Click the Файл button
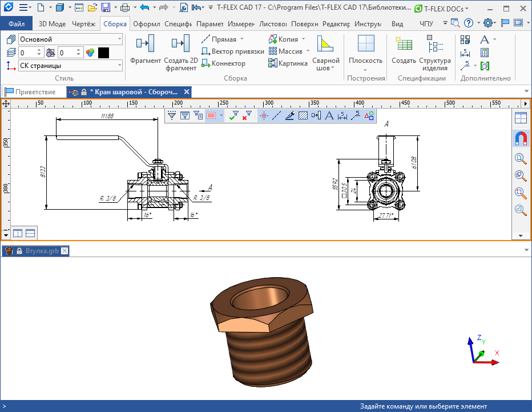This screenshot has height=412, width=532. (17, 24)
